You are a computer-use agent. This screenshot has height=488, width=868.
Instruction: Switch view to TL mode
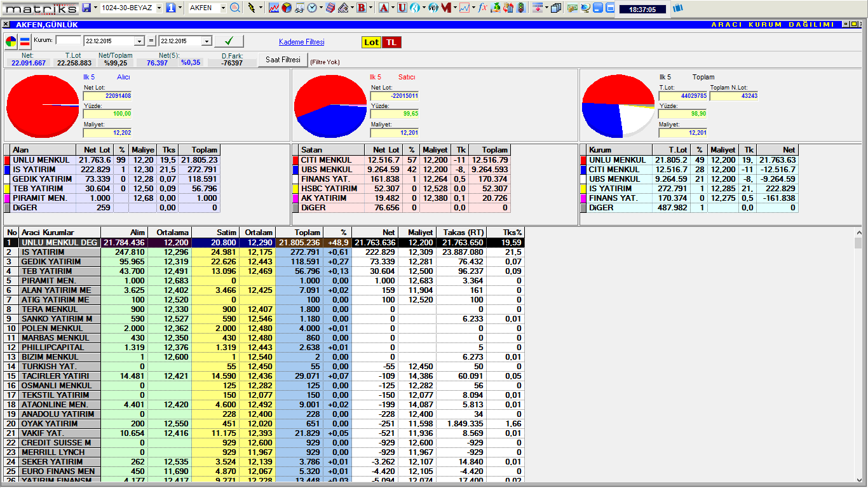point(392,42)
